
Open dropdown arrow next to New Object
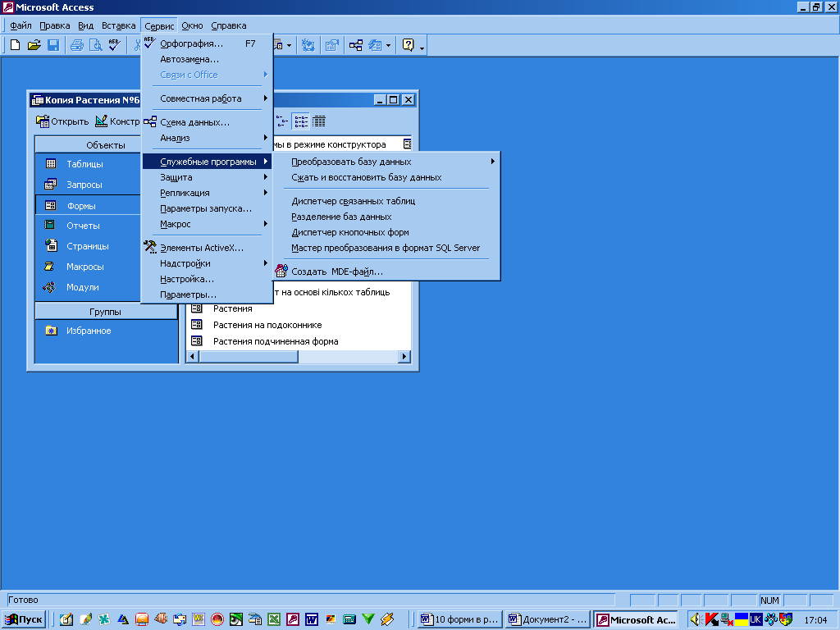pos(388,45)
